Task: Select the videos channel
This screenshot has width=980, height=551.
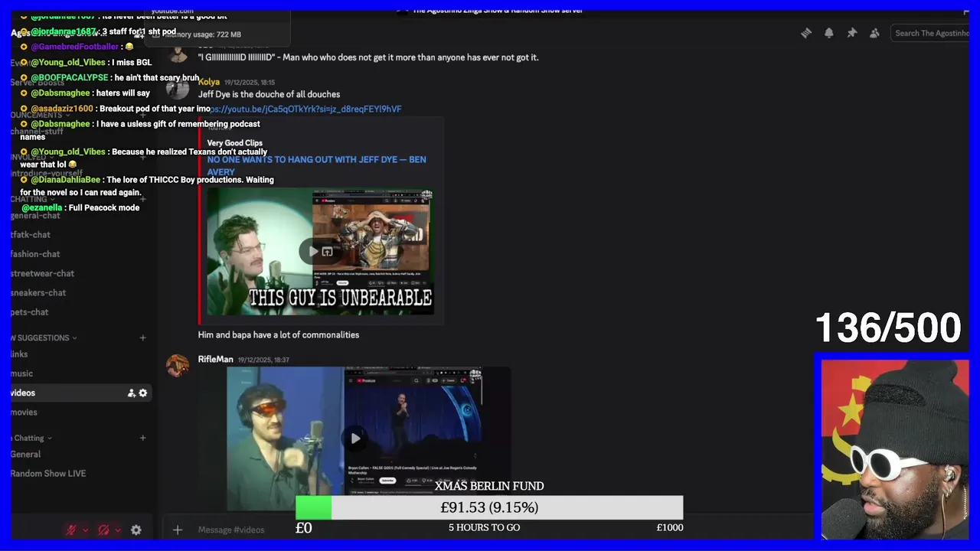Action: [x=80, y=393]
